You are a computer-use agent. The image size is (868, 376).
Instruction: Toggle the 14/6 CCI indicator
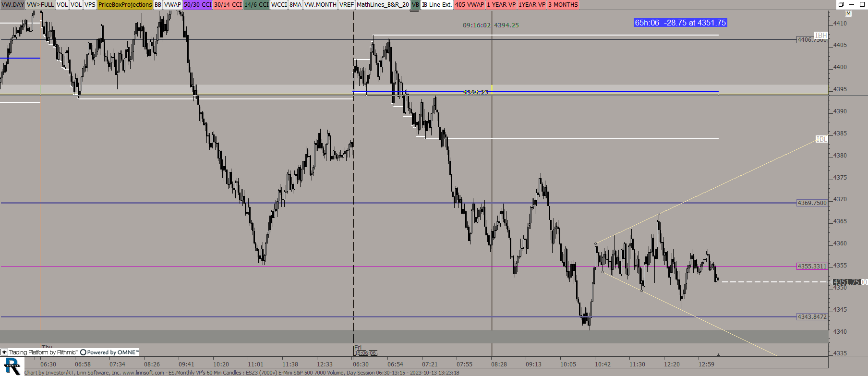pos(256,5)
